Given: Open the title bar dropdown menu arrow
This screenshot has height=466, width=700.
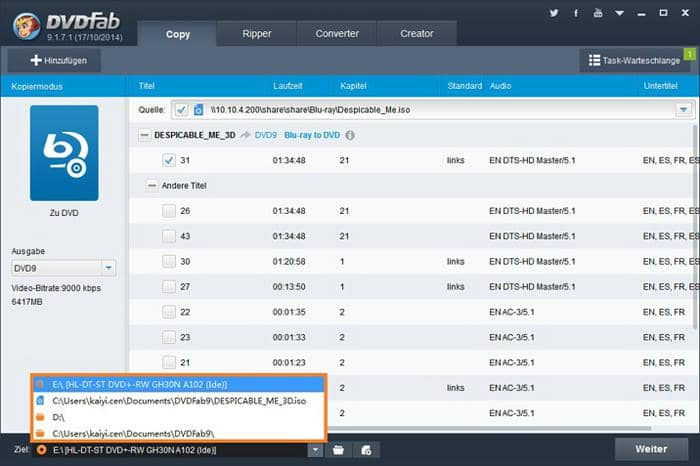Looking at the screenshot, I should (x=619, y=13).
